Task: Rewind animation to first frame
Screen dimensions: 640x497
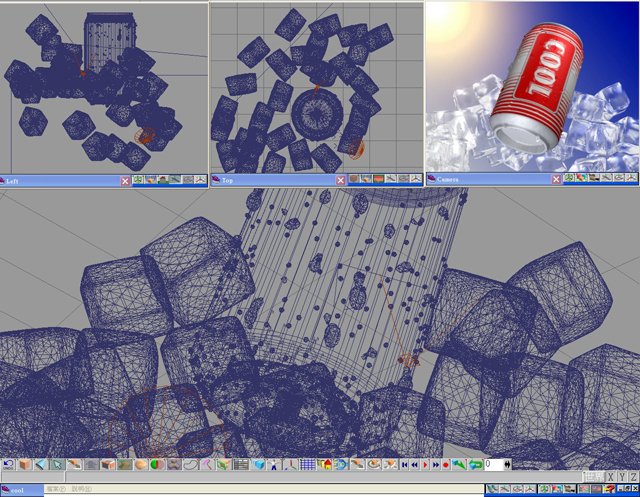Action: [x=404, y=465]
